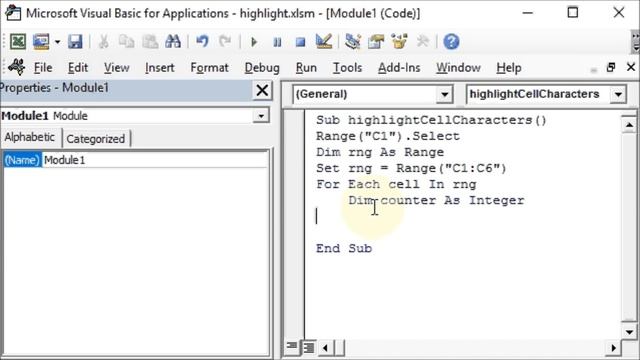The width and height of the screenshot is (640, 360).
Task: Open the Tools menu
Action: coord(347,68)
